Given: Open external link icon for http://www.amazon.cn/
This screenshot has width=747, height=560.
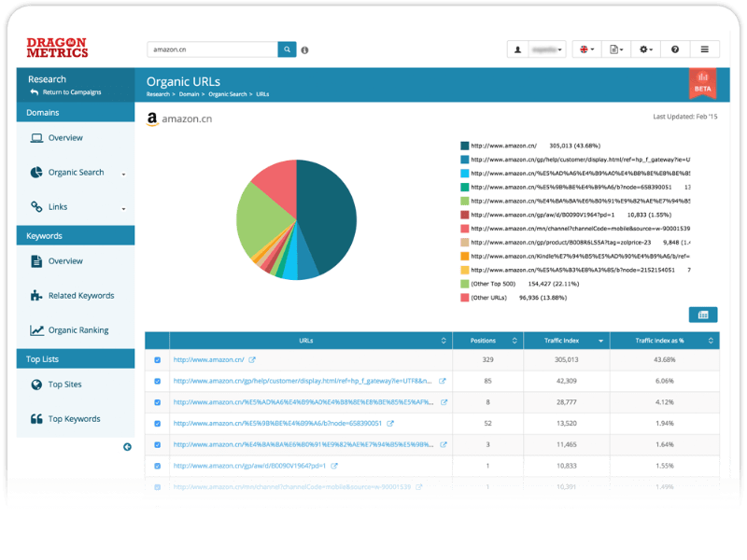Looking at the screenshot, I should point(252,359).
